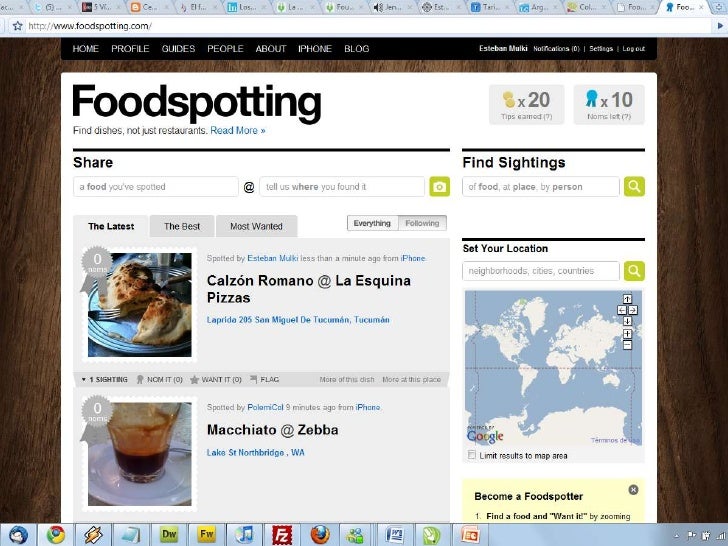The image size is (728, 546).
Task: Flag the Calzón Romano sighting
Action: (x=264, y=379)
